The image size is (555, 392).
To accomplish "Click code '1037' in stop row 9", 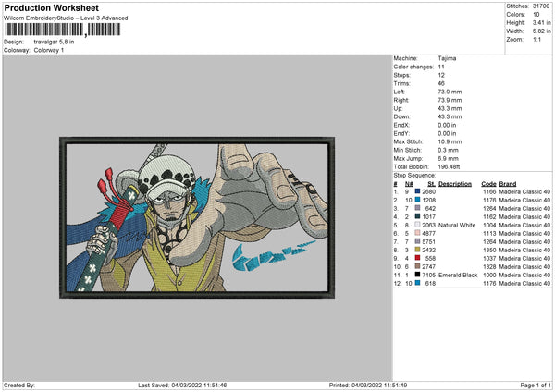I will coord(489,258).
